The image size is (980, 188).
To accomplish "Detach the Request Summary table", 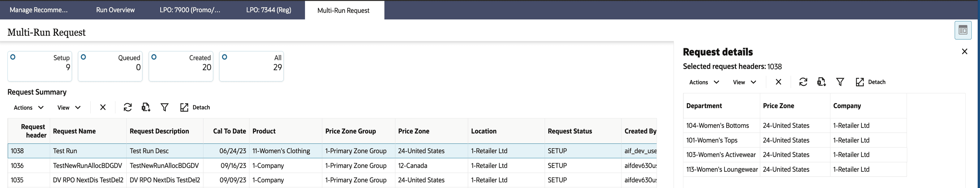I will [x=195, y=107].
